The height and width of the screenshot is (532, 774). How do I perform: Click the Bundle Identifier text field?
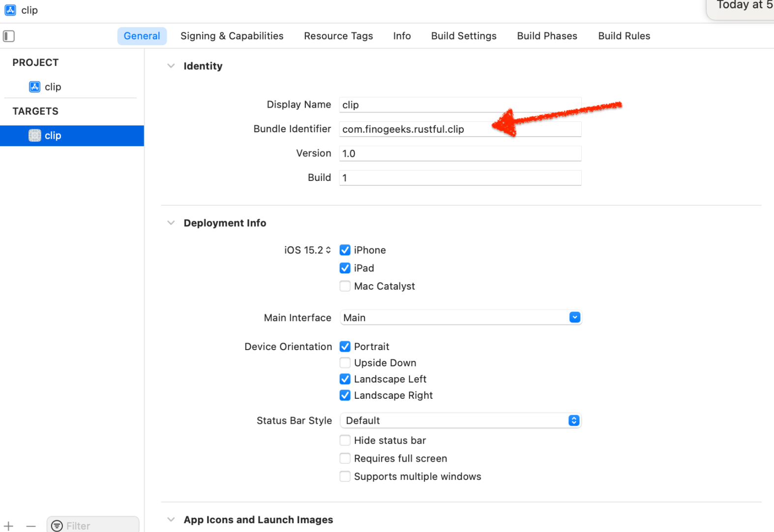(x=460, y=129)
